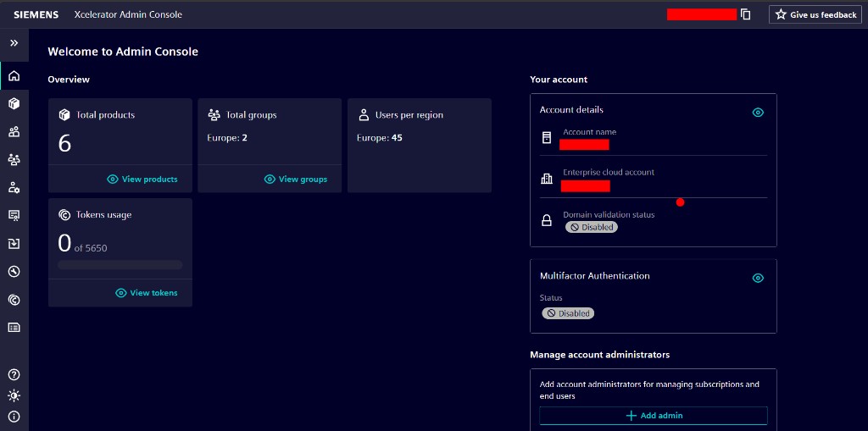Click the 'Manage account administrators' heading
The height and width of the screenshot is (431, 868).
(x=599, y=355)
